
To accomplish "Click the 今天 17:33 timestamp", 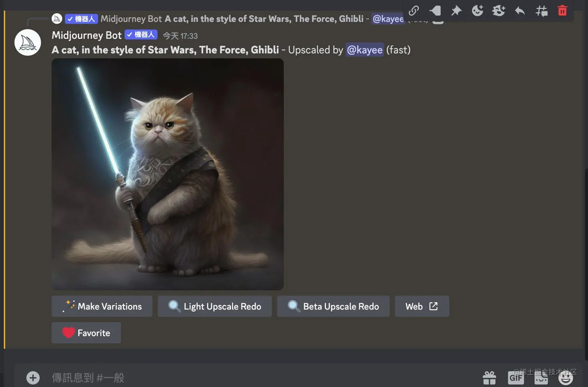I will click(x=180, y=36).
